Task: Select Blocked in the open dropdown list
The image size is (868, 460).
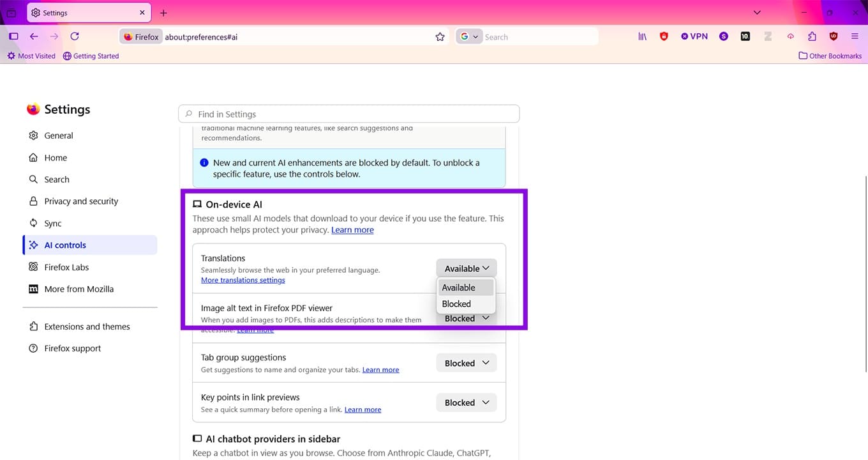Action: point(466,304)
